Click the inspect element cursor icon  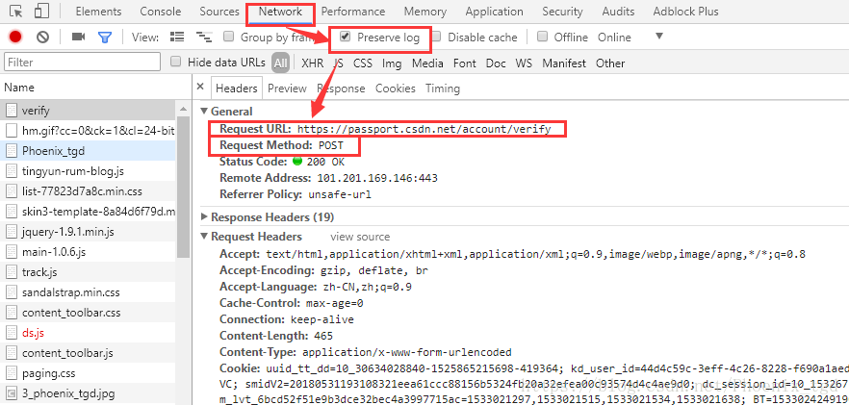tap(15, 12)
